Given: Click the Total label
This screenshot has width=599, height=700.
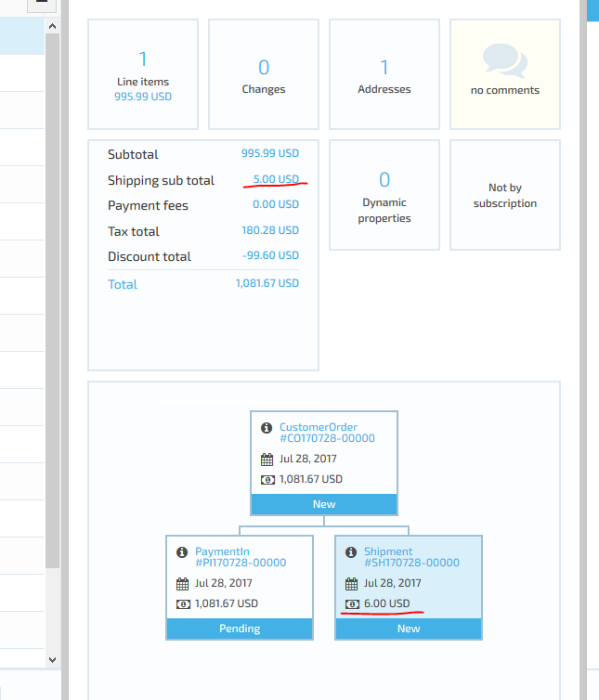Looking at the screenshot, I should (x=123, y=284).
